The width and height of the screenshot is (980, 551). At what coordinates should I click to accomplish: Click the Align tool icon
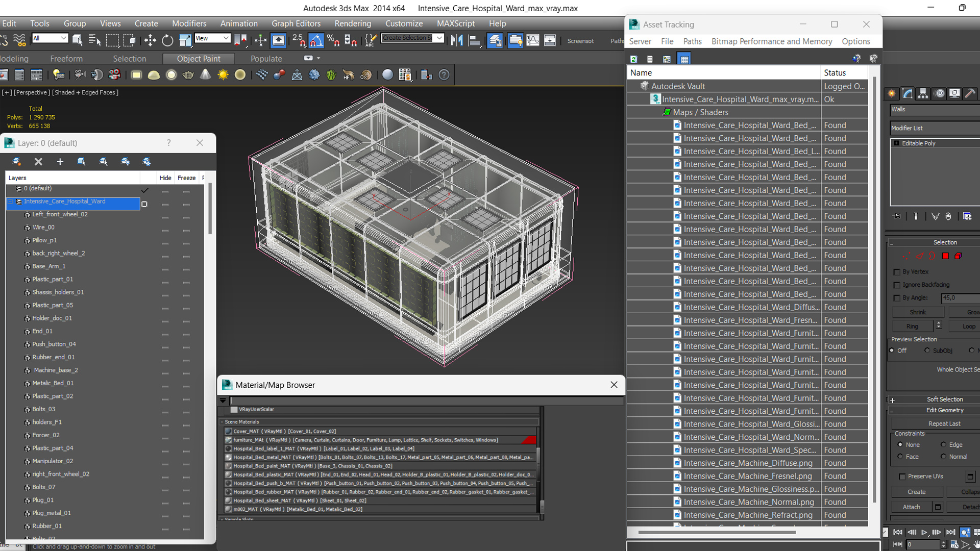475,40
